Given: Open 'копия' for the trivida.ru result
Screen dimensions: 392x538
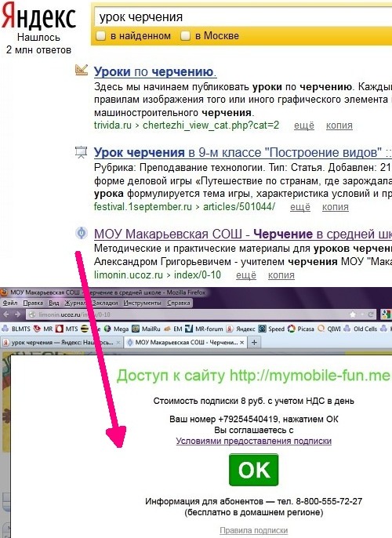Looking at the screenshot, I should pos(339,125).
